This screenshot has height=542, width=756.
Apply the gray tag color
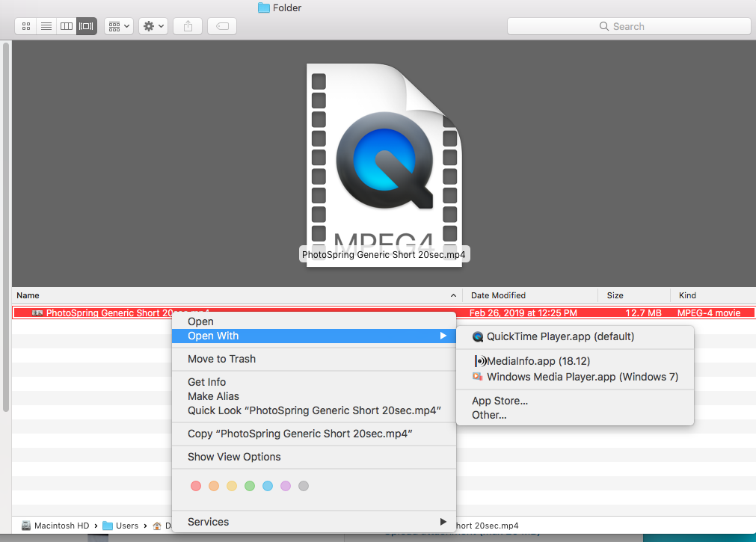pos(304,486)
